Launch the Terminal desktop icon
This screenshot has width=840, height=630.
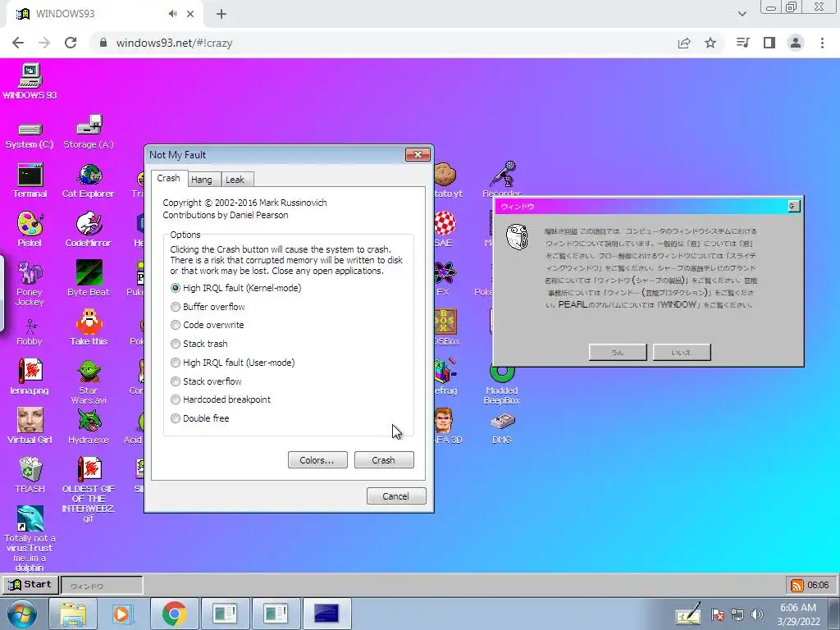click(x=30, y=181)
